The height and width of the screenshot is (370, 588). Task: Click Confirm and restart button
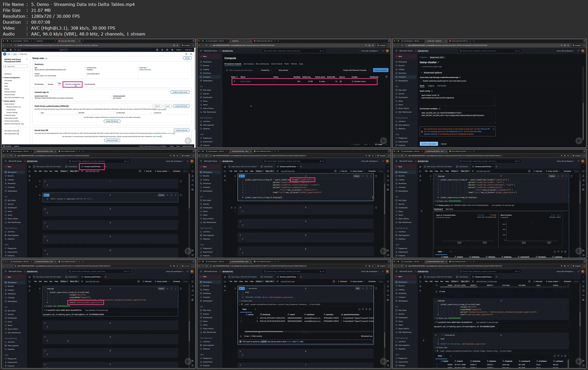pos(429,144)
